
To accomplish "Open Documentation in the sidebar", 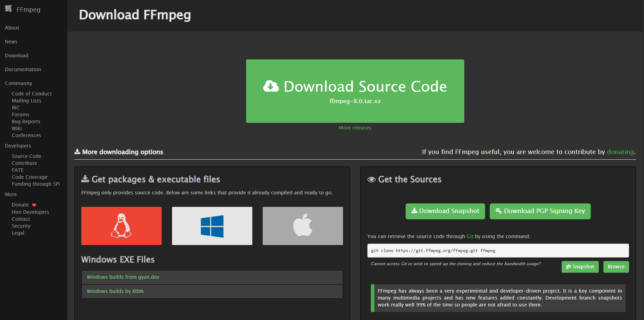I will click(23, 69).
